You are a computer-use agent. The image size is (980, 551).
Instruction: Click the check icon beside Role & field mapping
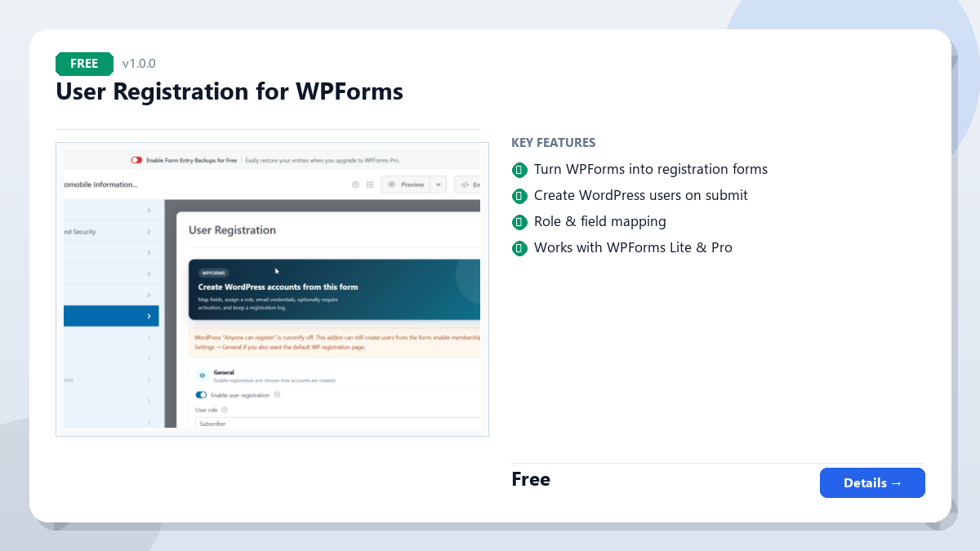(x=519, y=222)
